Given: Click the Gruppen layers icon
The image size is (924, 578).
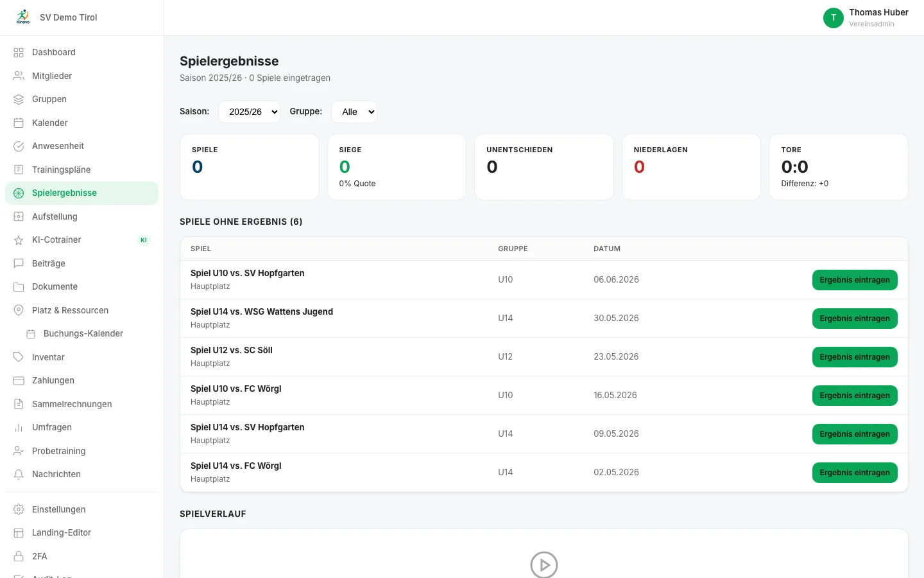Looking at the screenshot, I should coord(19,100).
